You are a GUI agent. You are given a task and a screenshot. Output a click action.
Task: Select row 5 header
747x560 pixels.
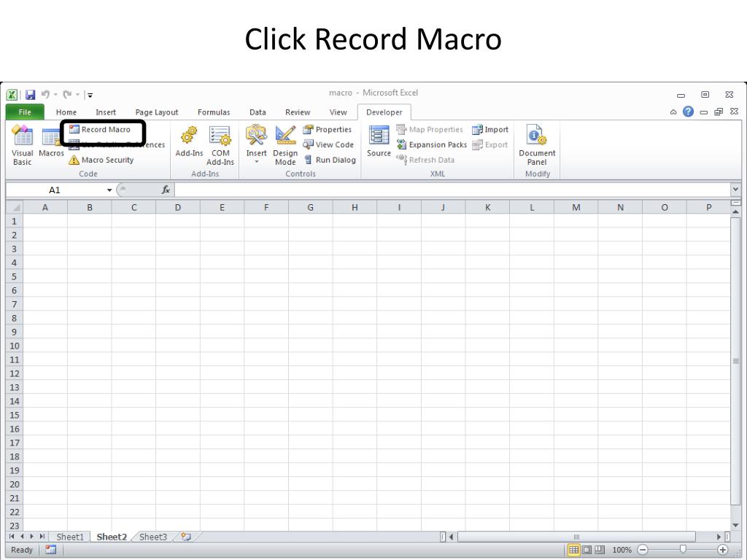coord(15,276)
